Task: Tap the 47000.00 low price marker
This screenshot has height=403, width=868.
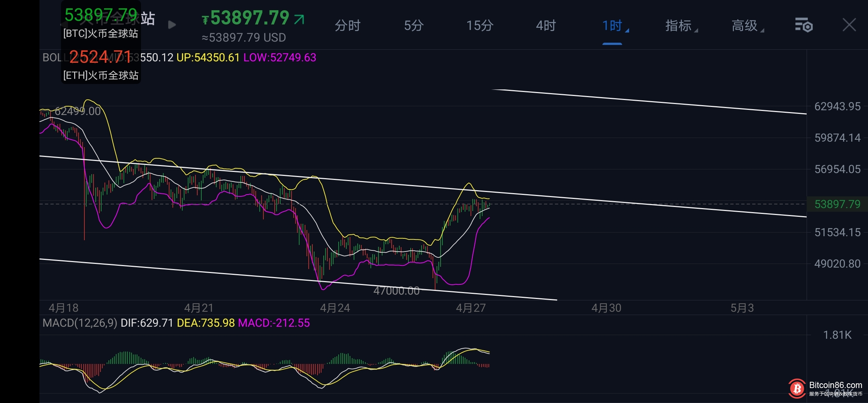Action: 396,291
